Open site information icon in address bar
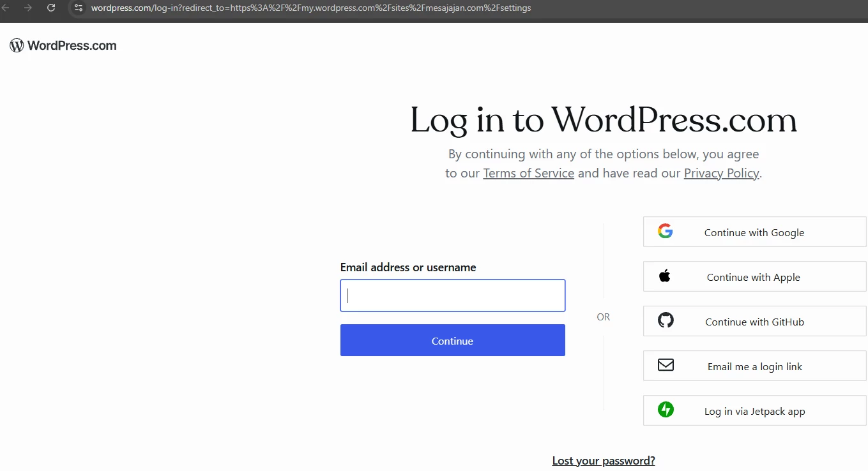The width and height of the screenshot is (868, 471). (79, 8)
